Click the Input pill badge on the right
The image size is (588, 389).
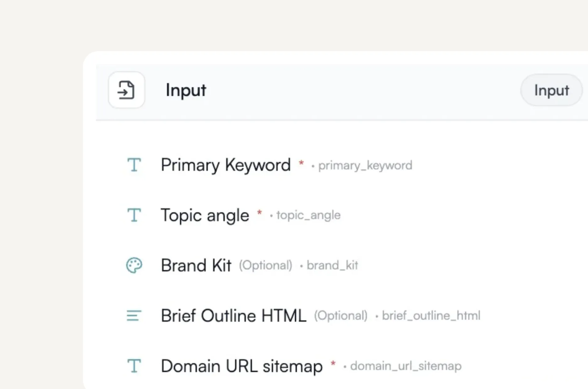tap(551, 90)
